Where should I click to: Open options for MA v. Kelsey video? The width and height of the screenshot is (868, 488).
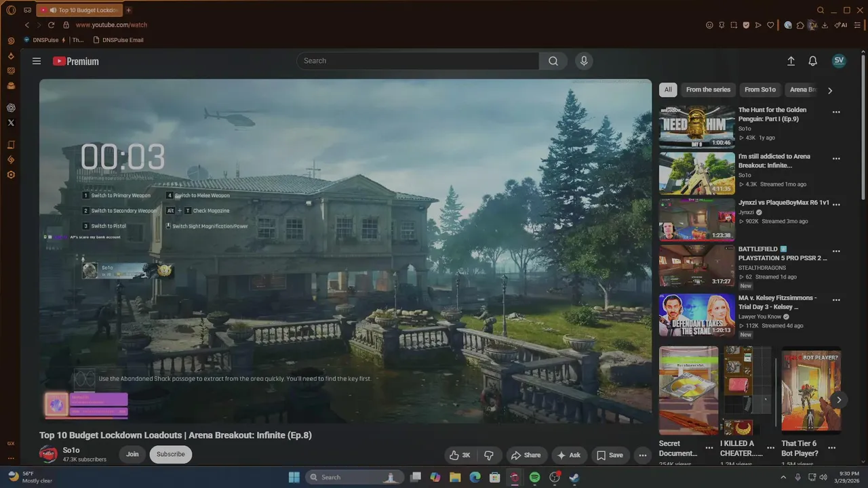point(836,300)
